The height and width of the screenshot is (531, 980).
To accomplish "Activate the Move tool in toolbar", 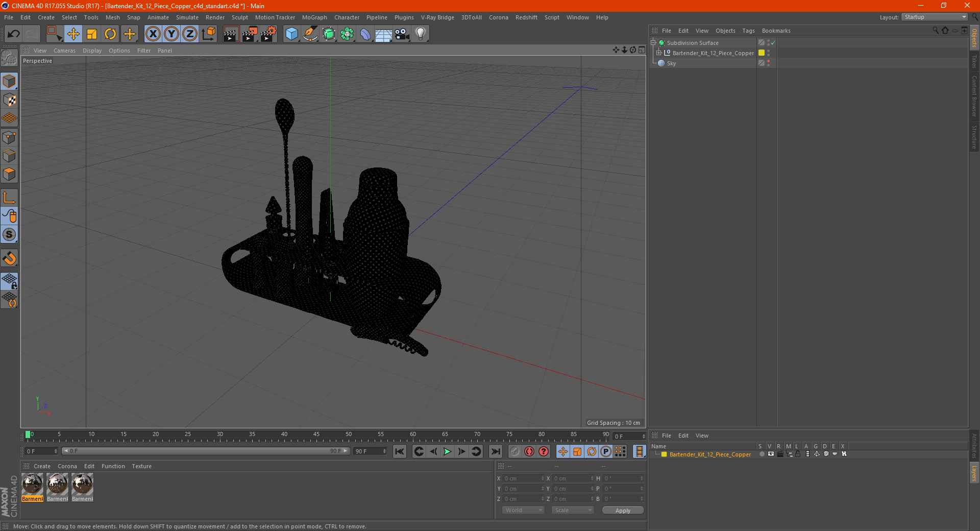I will pyautogui.click(x=73, y=34).
